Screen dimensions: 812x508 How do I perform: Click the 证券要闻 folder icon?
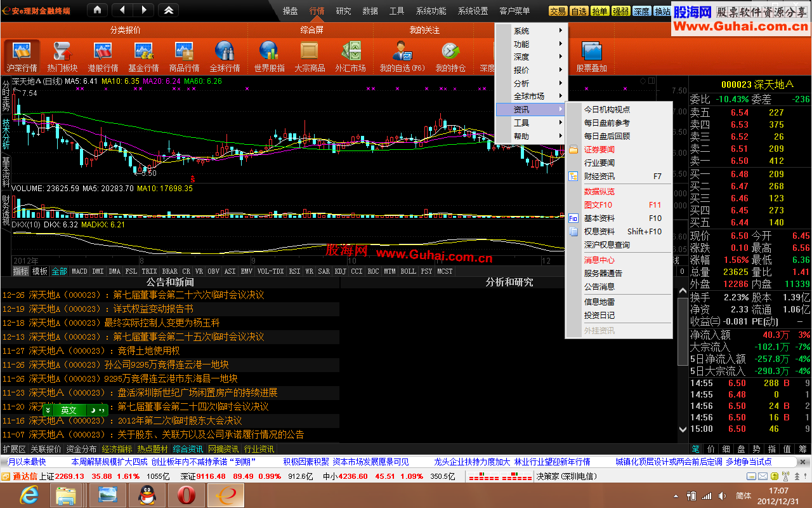pos(573,150)
